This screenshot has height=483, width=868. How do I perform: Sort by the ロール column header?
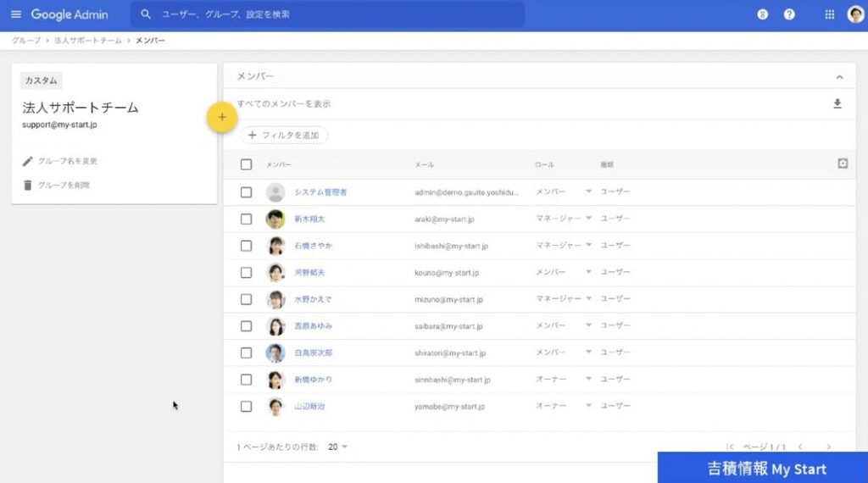[544, 164]
